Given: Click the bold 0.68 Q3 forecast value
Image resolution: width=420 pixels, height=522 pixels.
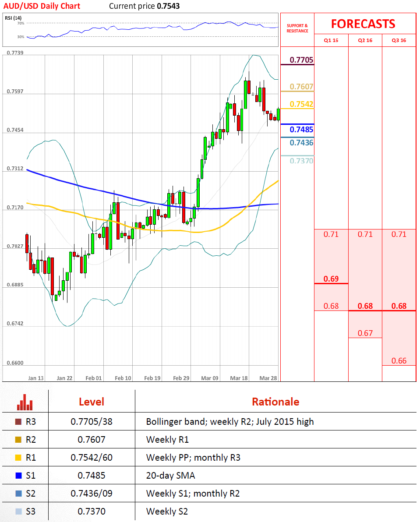Looking at the screenshot, I should 399,306.
